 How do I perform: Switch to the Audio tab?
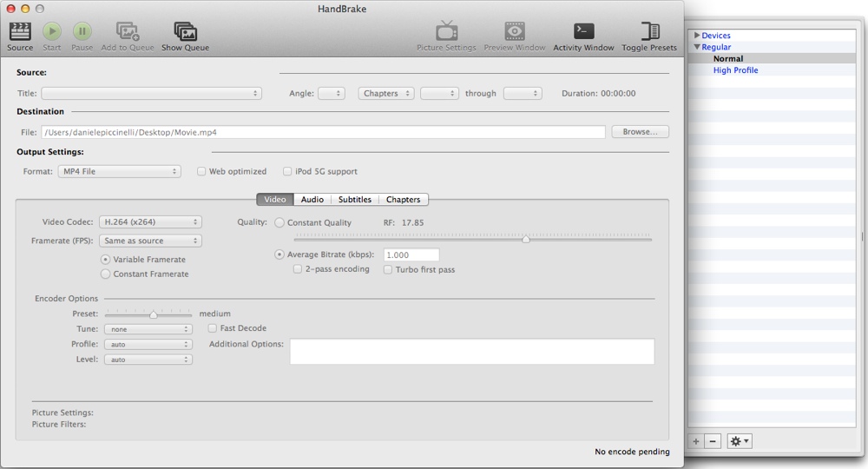[312, 200]
